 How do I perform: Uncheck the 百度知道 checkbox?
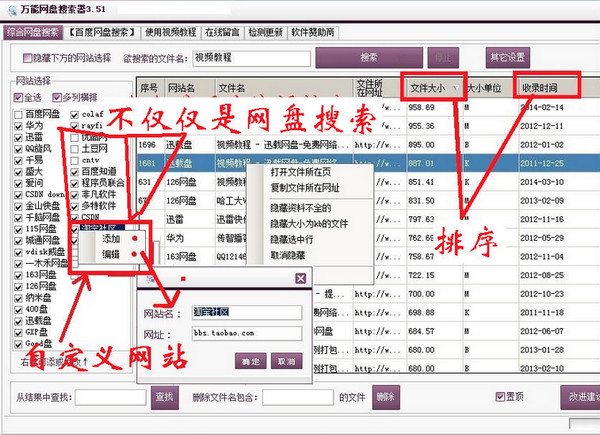point(75,172)
